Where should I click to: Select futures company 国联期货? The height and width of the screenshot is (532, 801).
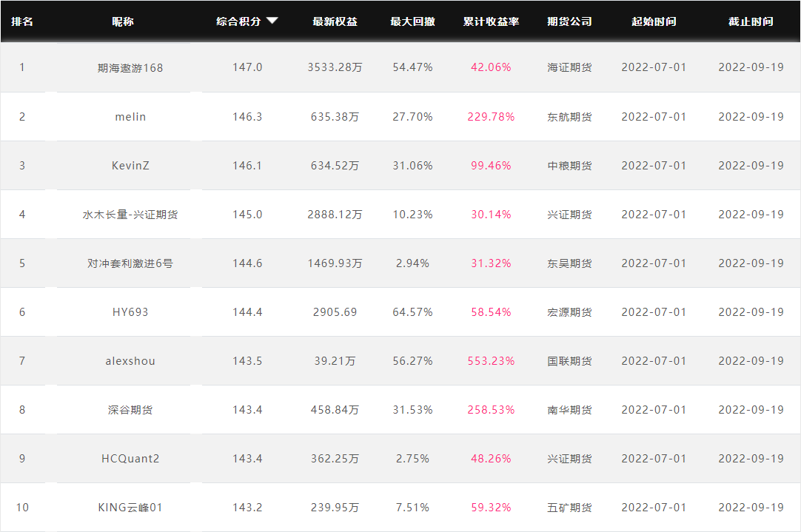pos(569,361)
